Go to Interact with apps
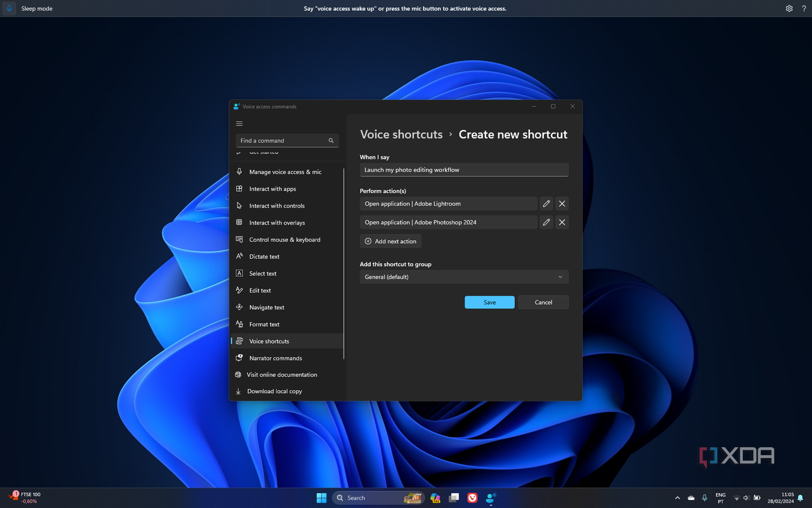This screenshot has width=812, height=508. 287,189
